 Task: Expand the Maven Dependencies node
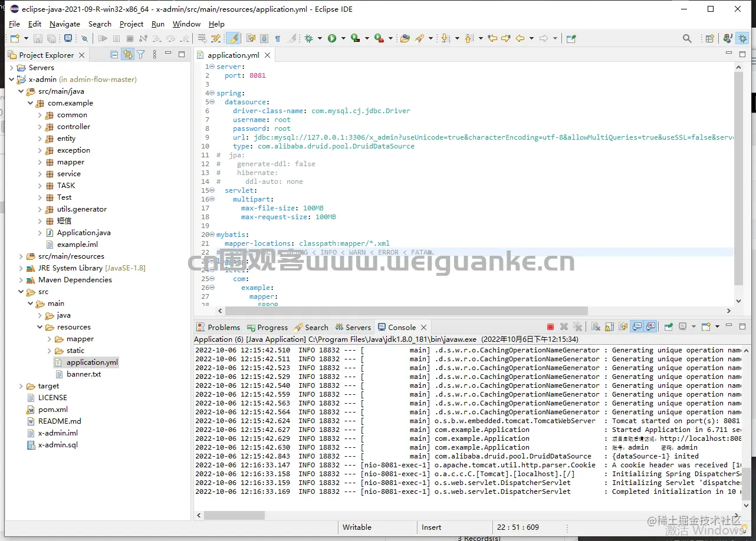click(22, 280)
